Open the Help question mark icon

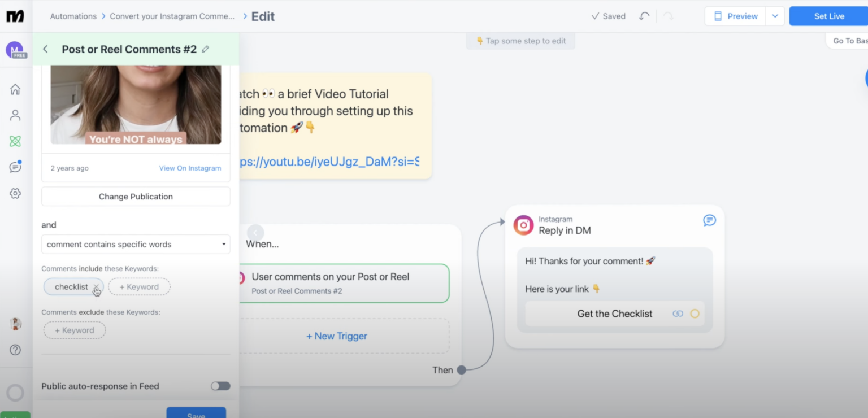15,350
